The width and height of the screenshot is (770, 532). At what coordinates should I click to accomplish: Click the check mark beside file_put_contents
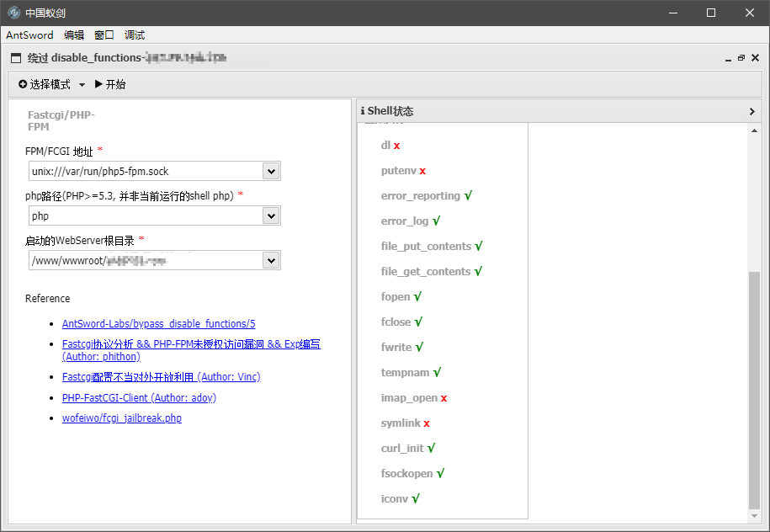(479, 246)
